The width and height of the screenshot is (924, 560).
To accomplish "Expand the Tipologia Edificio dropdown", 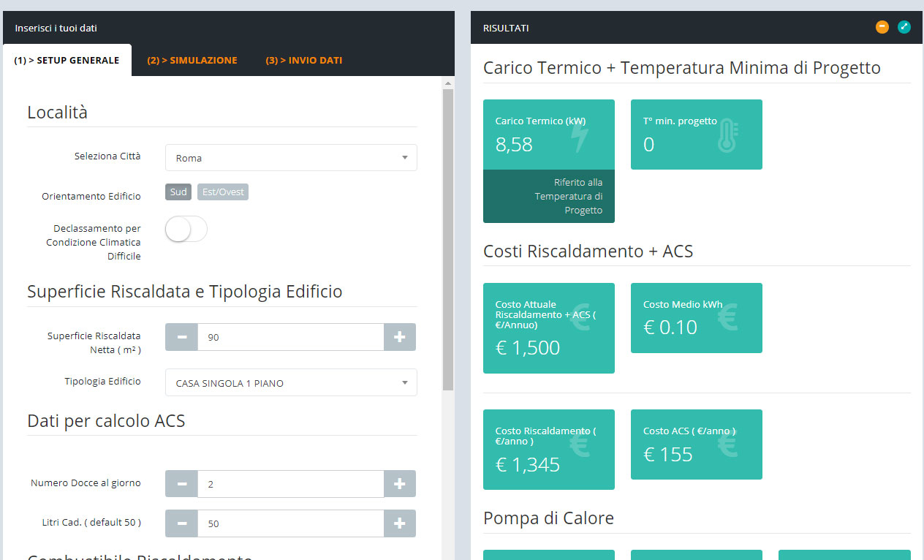I will click(291, 383).
